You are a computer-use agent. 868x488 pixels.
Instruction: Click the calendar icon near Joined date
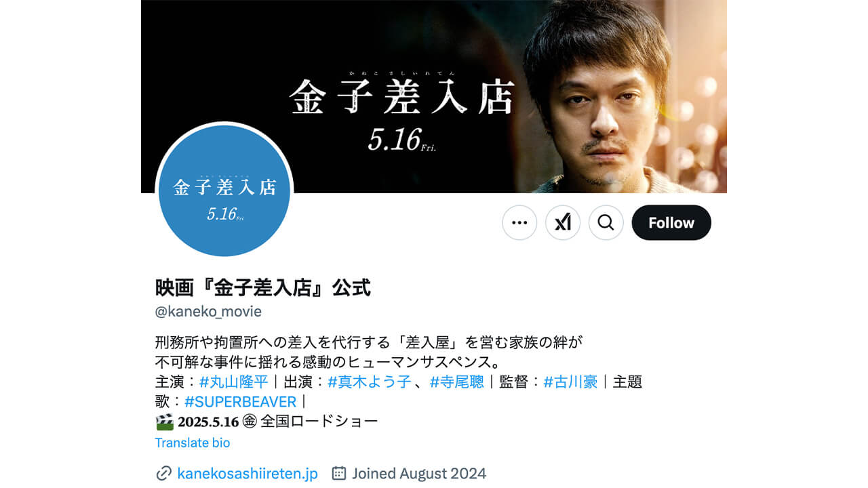339,473
